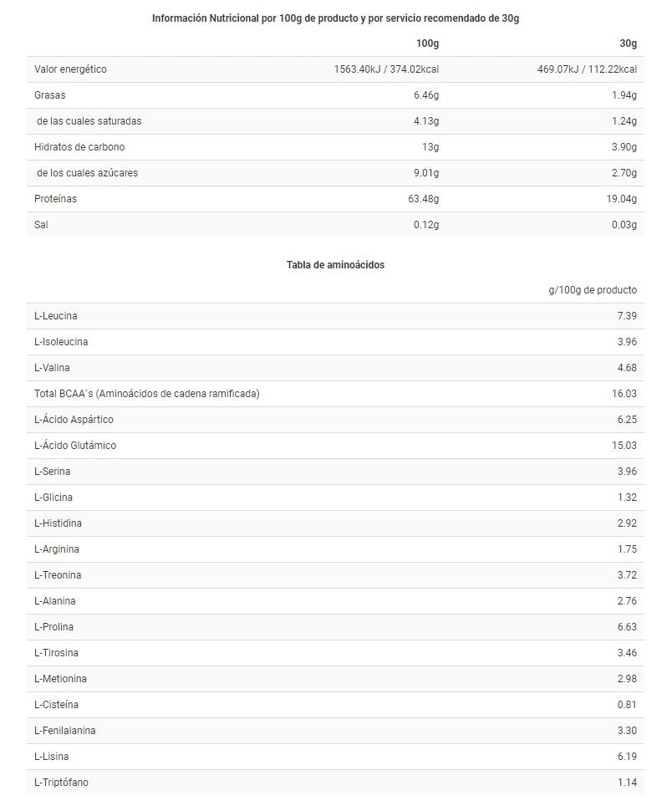
Task: Click the 'Tabla de aminoácidos' heading
Action: [335, 264]
